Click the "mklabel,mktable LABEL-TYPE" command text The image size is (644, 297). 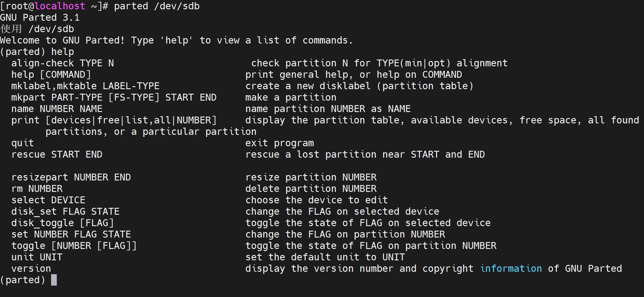(x=85, y=86)
